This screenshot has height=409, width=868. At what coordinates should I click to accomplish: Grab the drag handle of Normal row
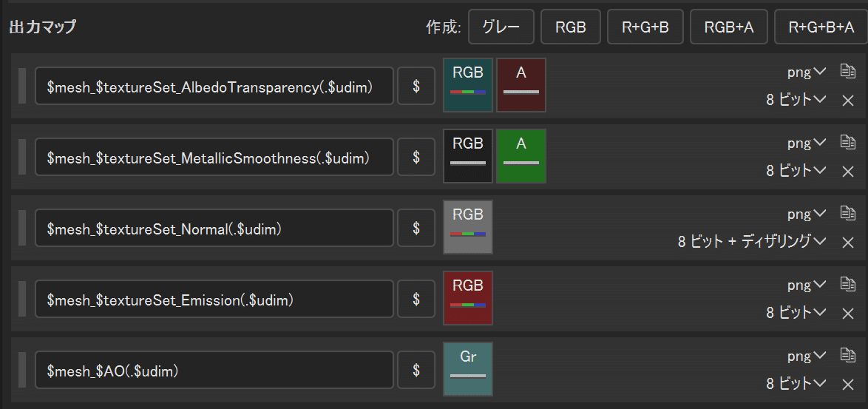point(22,228)
